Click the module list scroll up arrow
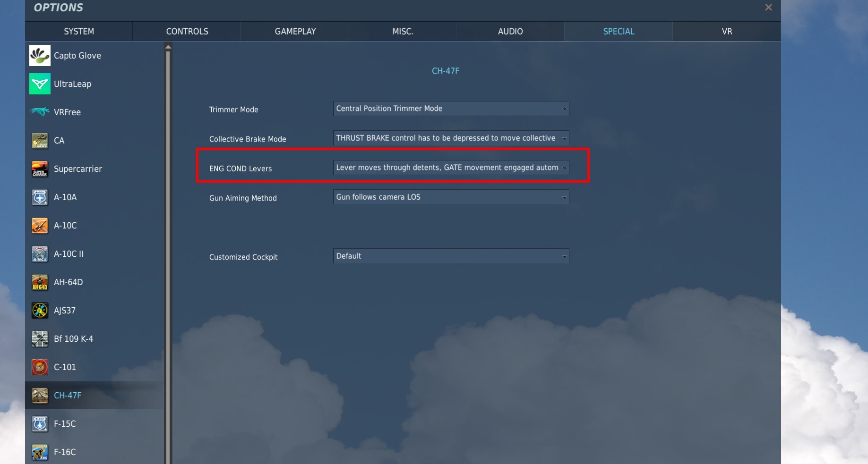868x464 pixels. (168, 47)
